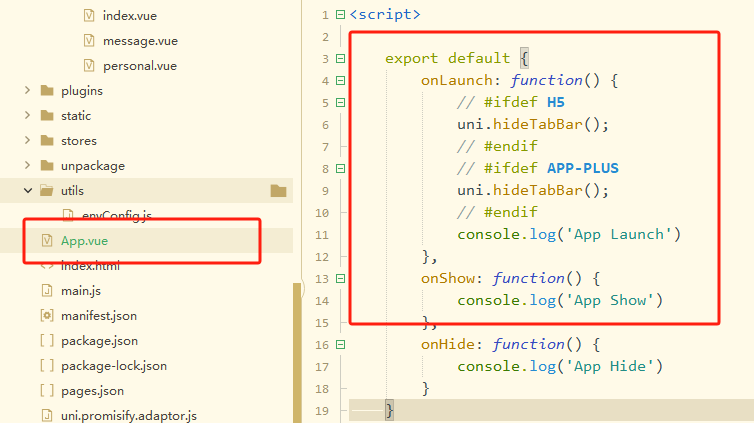Click the package-lock.json bracket icon
The width and height of the screenshot is (754, 423).
[x=46, y=366]
